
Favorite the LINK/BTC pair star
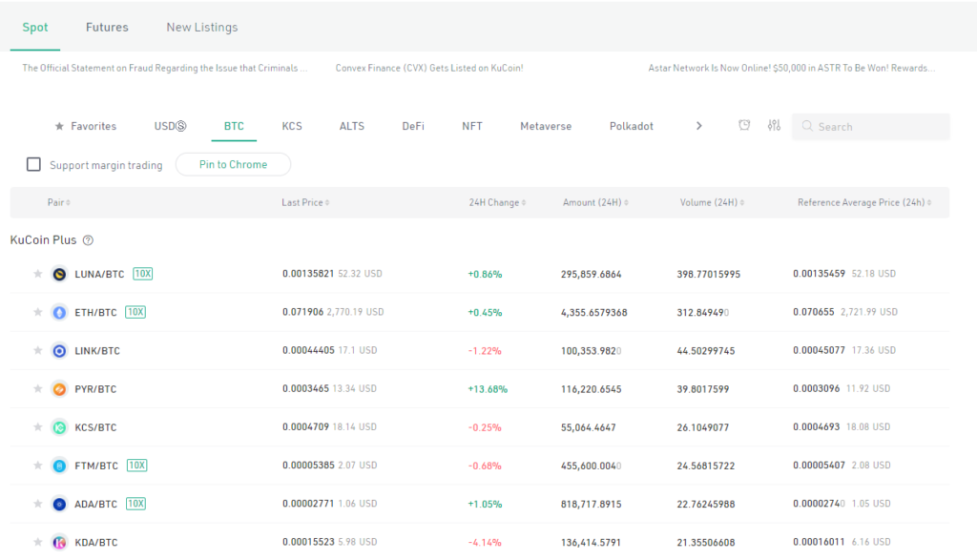click(x=35, y=350)
